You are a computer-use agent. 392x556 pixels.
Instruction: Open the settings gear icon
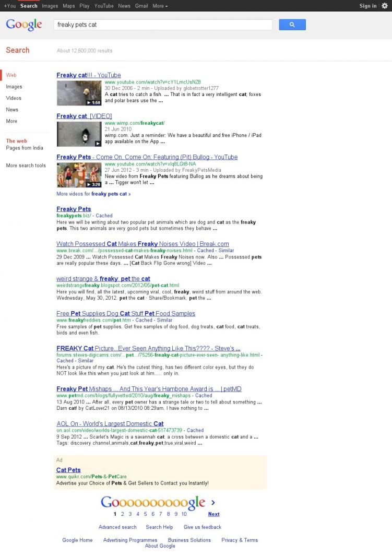385,6
